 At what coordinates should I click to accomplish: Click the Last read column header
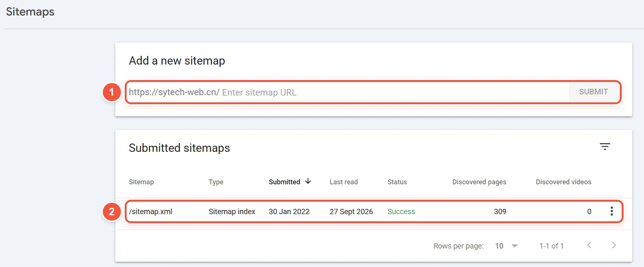(344, 182)
